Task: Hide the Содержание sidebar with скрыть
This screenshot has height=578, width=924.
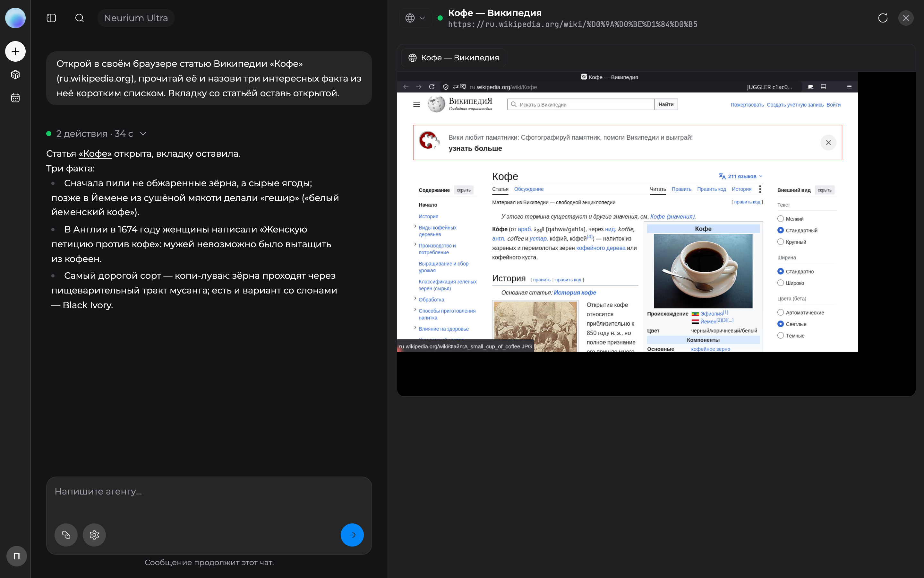Action: [x=464, y=190]
